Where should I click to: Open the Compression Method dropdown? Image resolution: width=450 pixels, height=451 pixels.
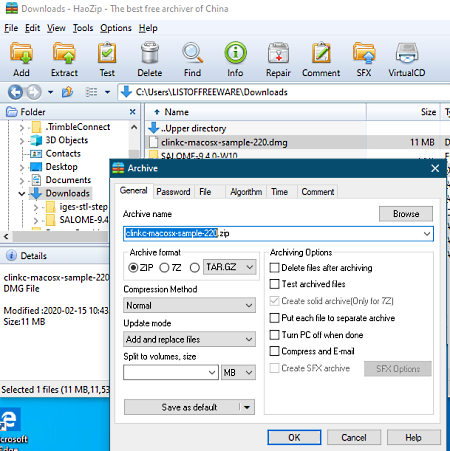(x=189, y=305)
